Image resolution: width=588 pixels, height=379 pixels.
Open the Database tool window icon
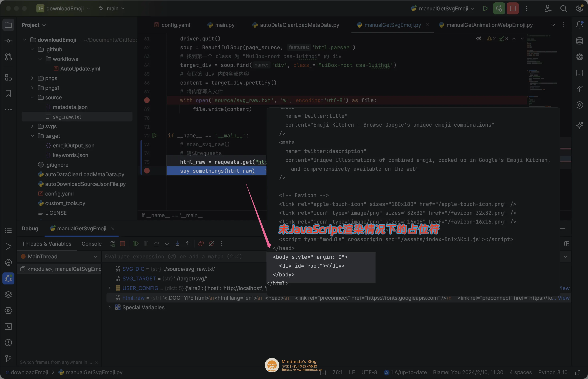(579, 41)
